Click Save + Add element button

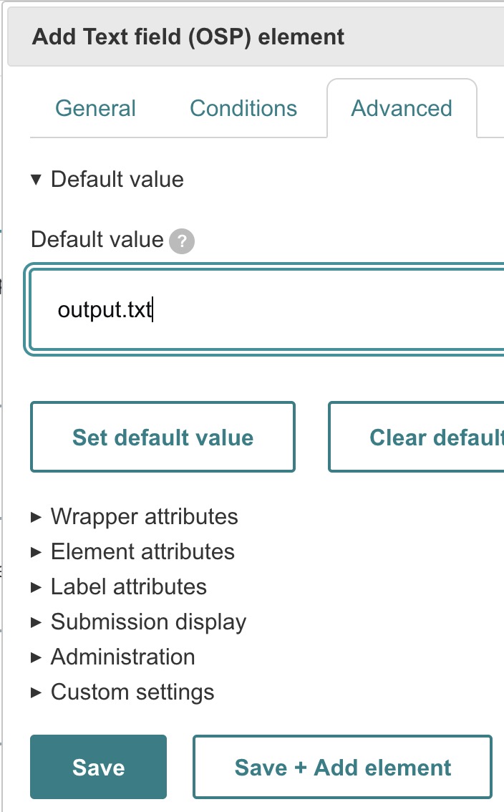[342, 768]
